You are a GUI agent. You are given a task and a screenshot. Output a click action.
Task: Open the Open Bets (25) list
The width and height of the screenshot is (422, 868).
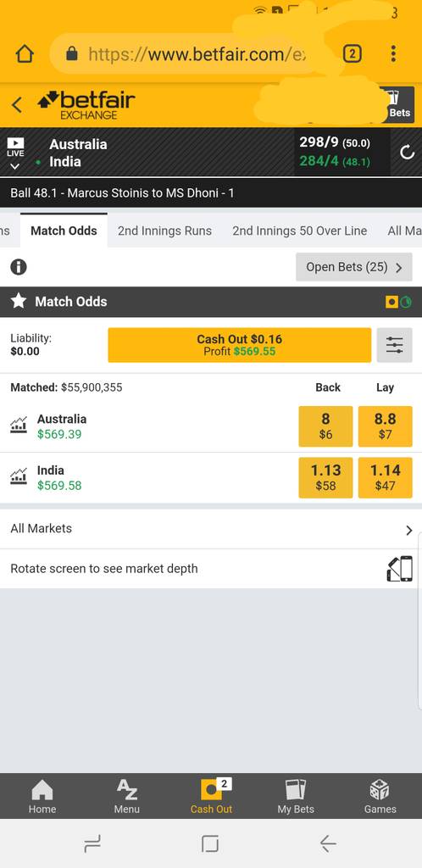(x=354, y=267)
